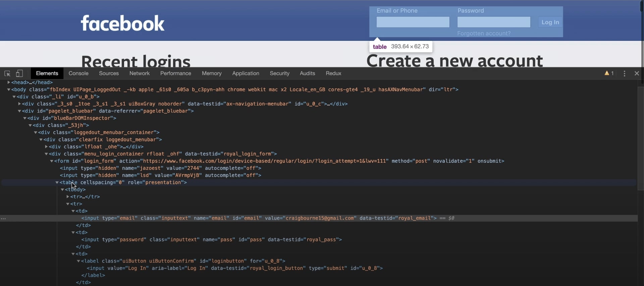The image size is (644, 286).
Task: Select the hidden lsd input line
Action: tap(160, 175)
